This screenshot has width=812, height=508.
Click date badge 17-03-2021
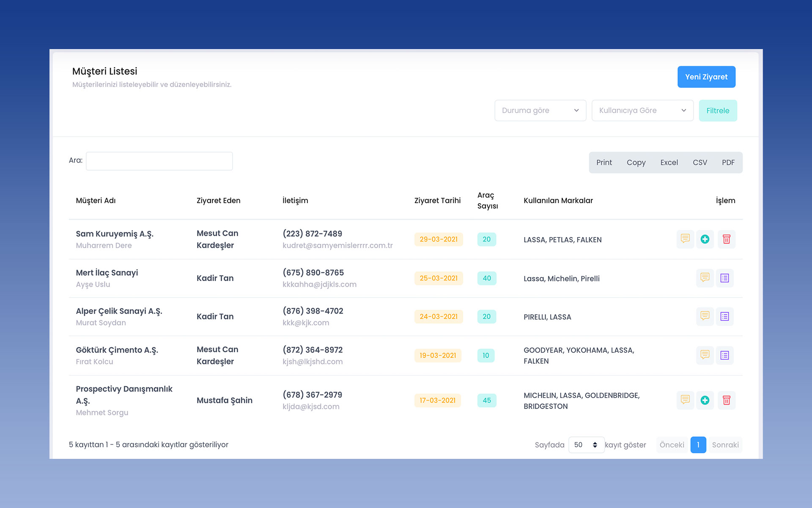pyautogui.click(x=437, y=400)
